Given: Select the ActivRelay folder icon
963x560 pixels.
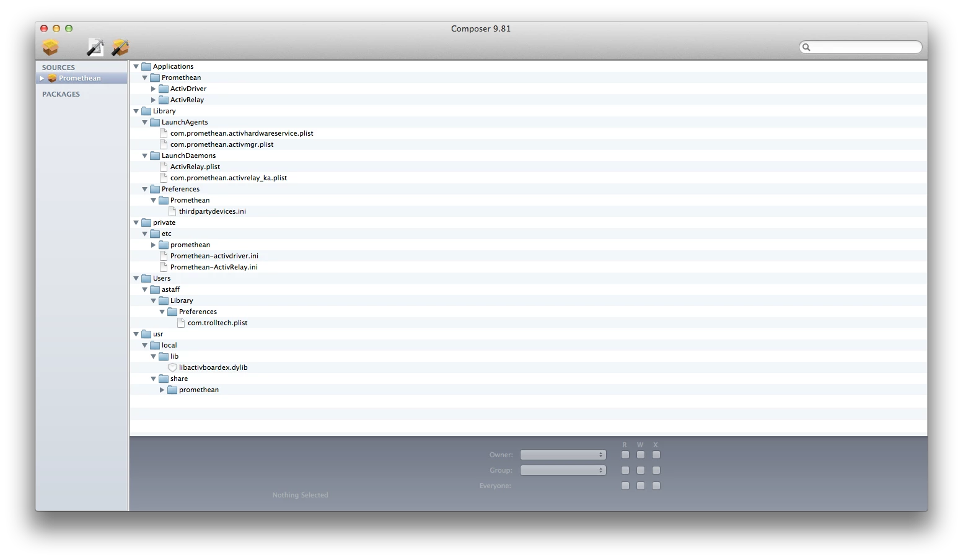Looking at the screenshot, I should coord(164,100).
